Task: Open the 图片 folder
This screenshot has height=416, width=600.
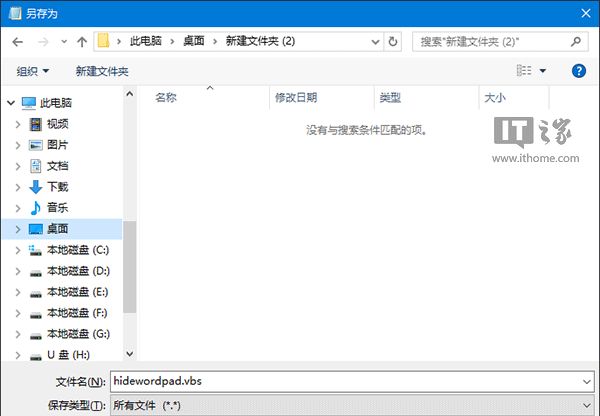Action: click(x=57, y=145)
